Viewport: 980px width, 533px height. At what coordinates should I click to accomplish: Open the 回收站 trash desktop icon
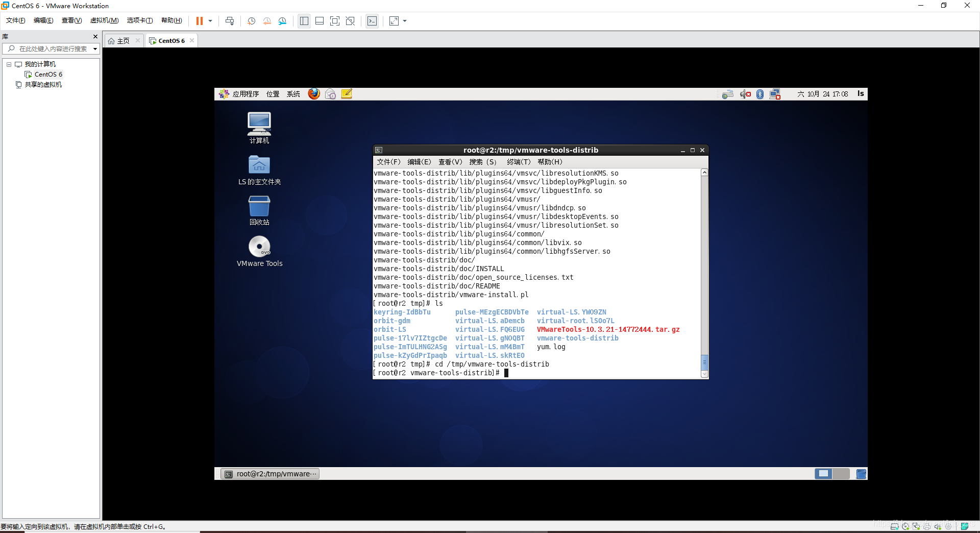tap(259, 210)
